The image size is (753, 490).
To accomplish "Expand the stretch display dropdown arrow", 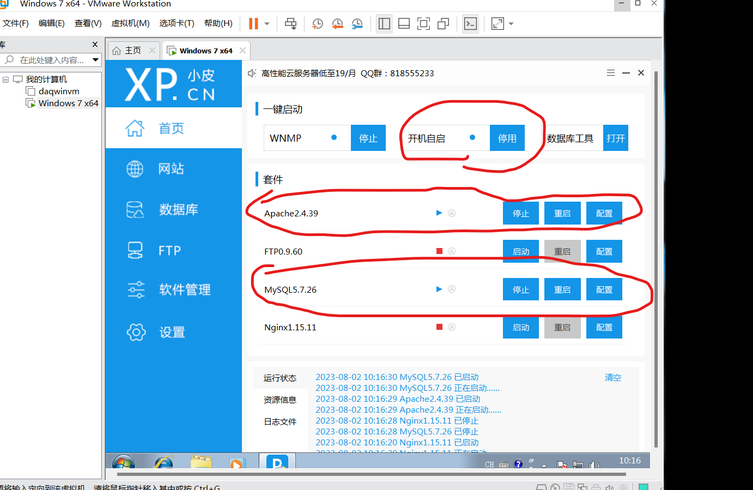I will pos(511,24).
